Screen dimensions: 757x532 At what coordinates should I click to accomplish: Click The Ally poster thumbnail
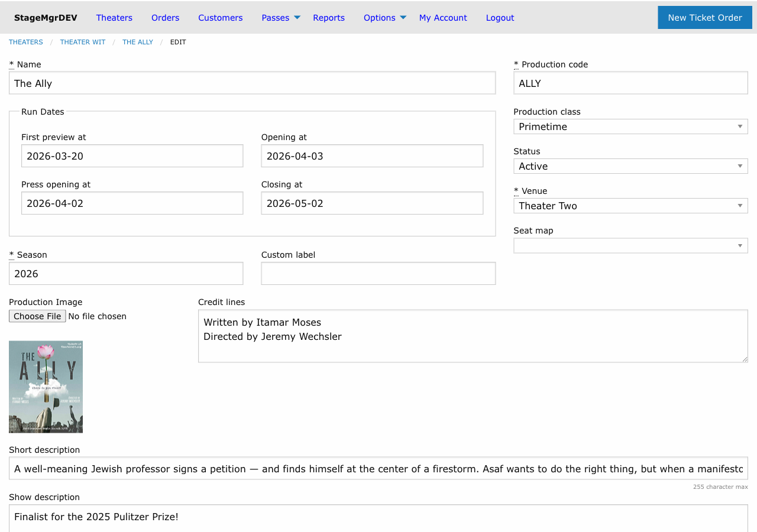coord(46,387)
